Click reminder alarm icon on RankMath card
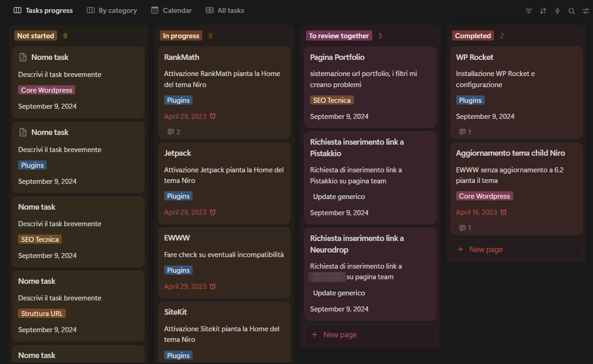The image size is (593, 364). point(212,116)
